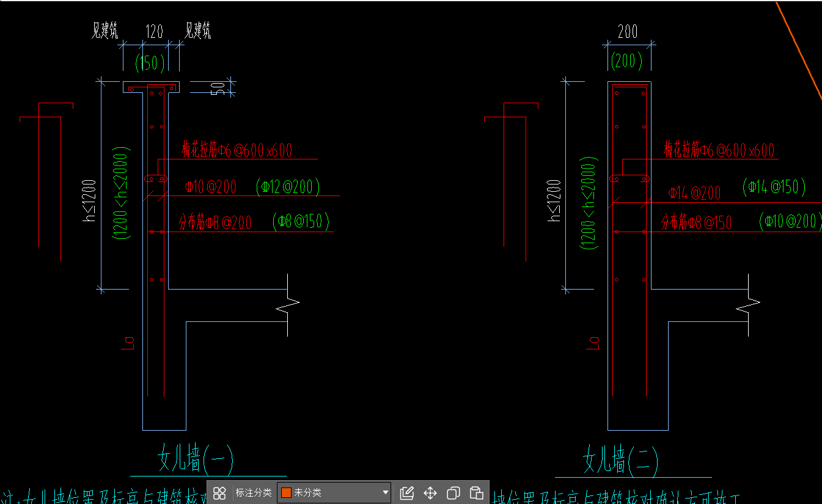Click left green (1200<h≤2000) dimension
This screenshot has height=504, width=822.
pyautogui.click(x=121, y=192)
